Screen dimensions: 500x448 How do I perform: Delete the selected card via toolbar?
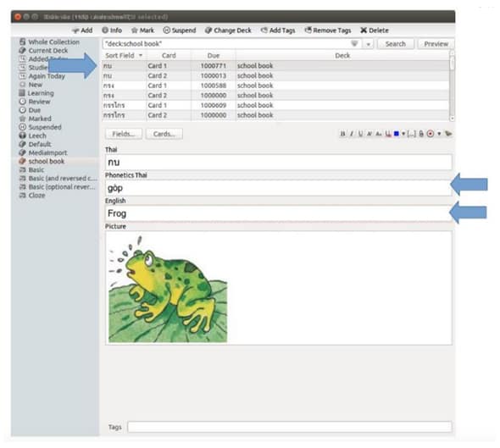point(375,30)
